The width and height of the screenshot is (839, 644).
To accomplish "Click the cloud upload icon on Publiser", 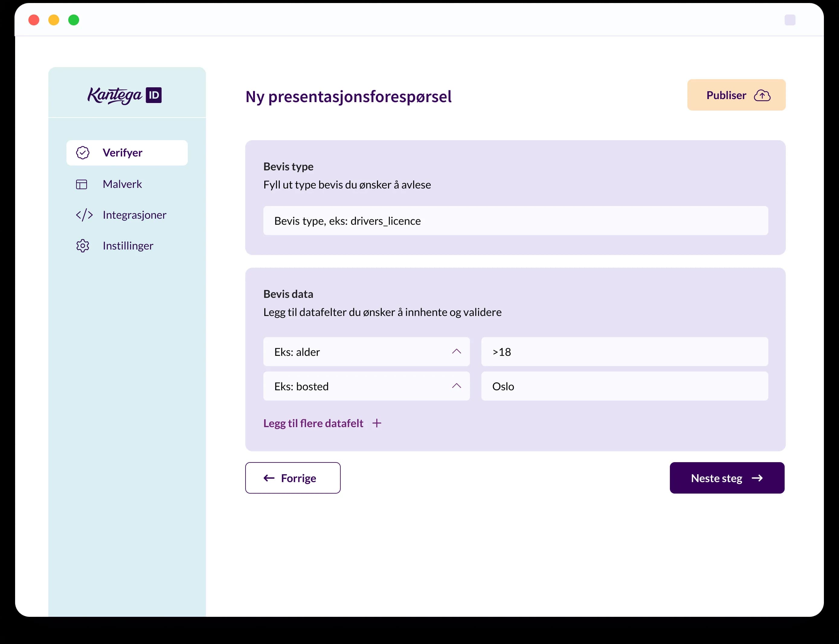I will (763, 95).
